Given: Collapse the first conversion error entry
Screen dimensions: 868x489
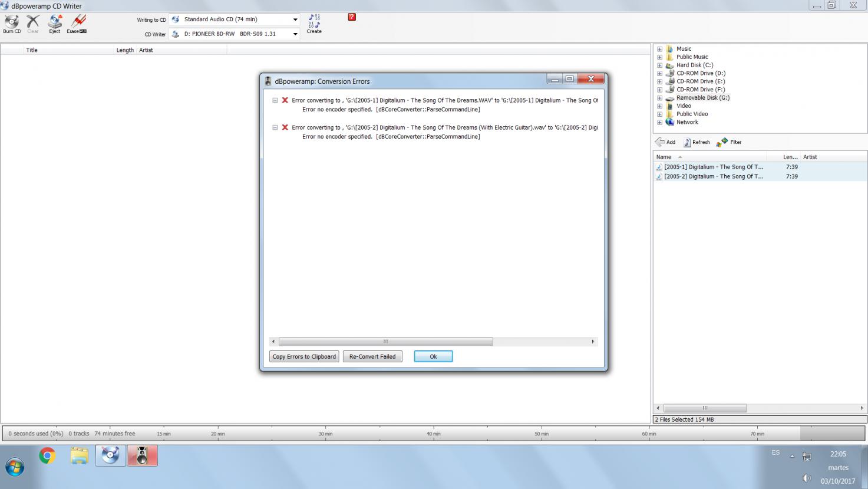Looking at the screenshot, I should (x=275, y=100).
